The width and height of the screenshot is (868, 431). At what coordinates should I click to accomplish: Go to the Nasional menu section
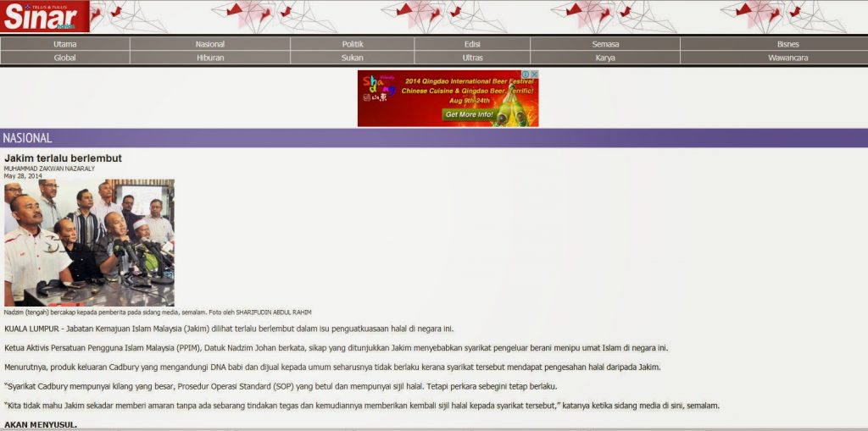pos(210,44)
